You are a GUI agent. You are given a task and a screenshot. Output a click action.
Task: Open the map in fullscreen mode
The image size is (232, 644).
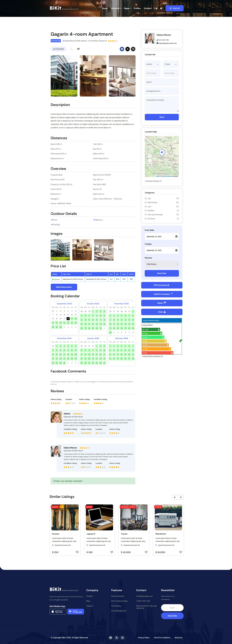150,165
